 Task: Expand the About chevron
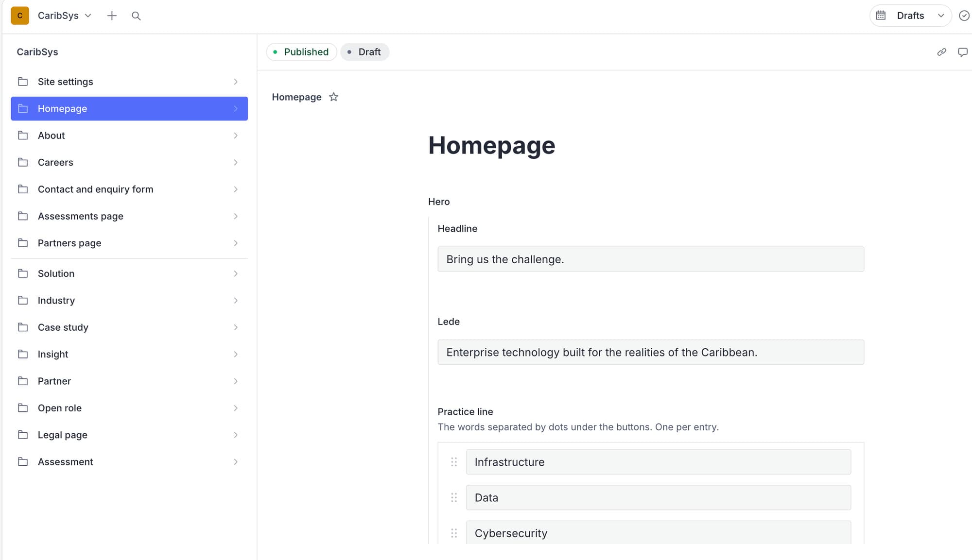[x=236, y=136]
